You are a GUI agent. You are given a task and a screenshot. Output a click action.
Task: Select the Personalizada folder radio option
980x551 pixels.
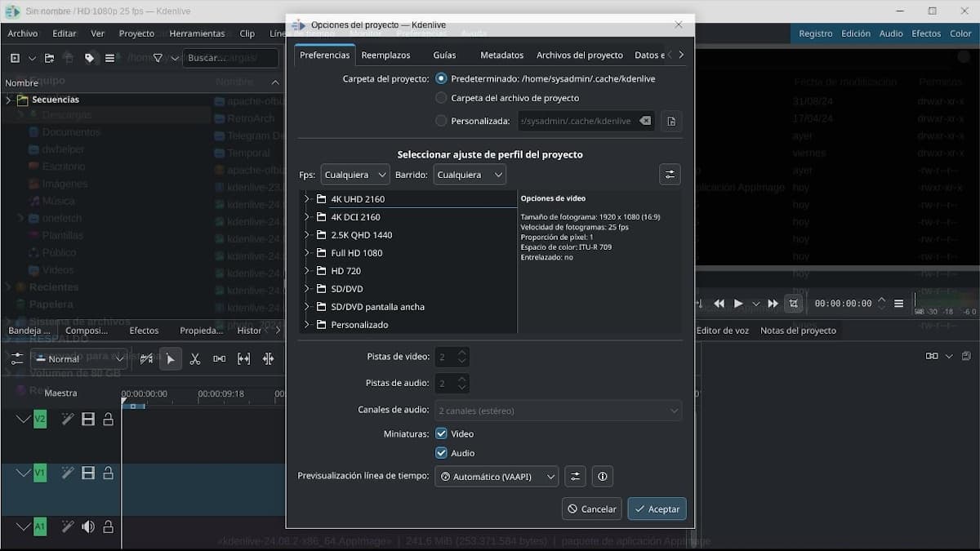442,121
